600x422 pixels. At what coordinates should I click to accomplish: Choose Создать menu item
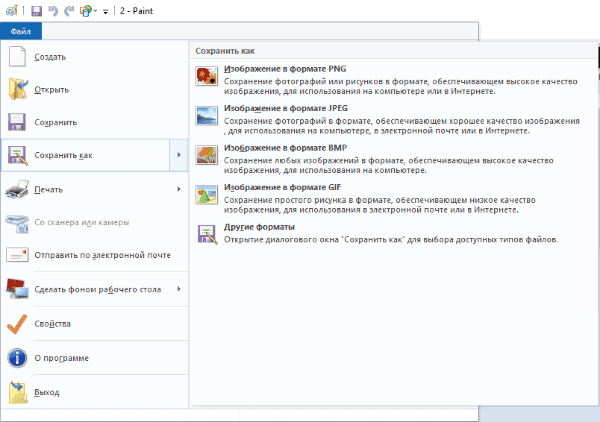pyautogui.click(x=95, y=57)
